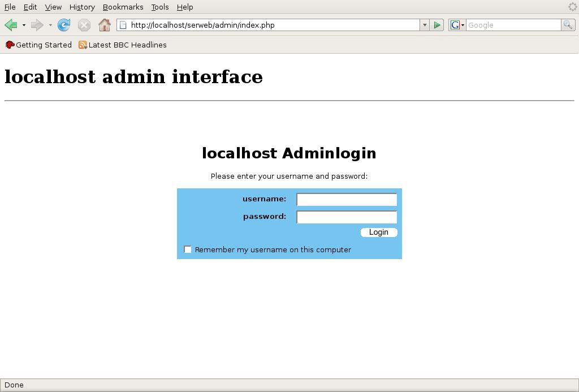Open the Tools menu
The image size is (579, 392).
coord(160,7)
